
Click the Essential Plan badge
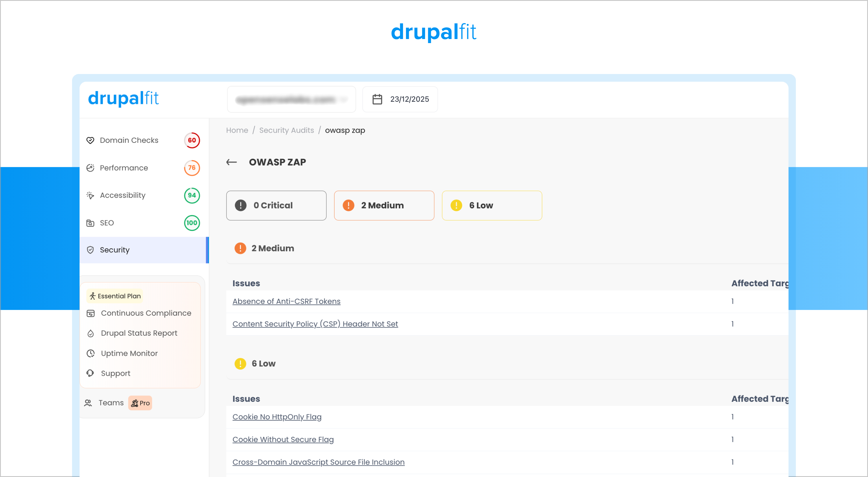[x=115, y=296]
